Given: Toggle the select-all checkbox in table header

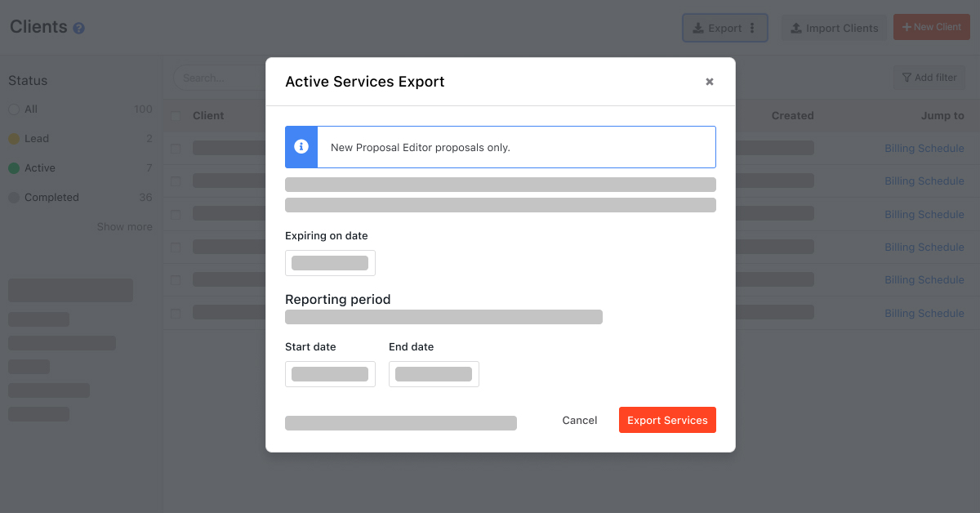Looking at the screenshot, I should tap(176, 116).
